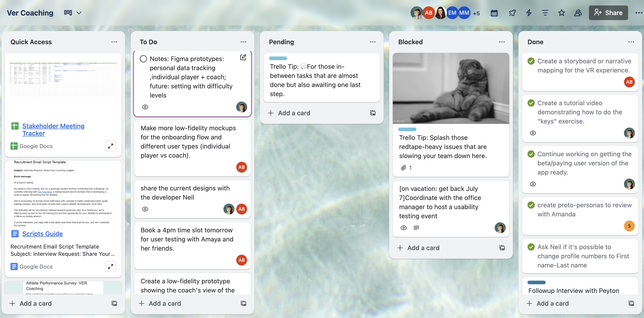
Task: Click create-from-template icon in Pending list
Action: point(373,113)
